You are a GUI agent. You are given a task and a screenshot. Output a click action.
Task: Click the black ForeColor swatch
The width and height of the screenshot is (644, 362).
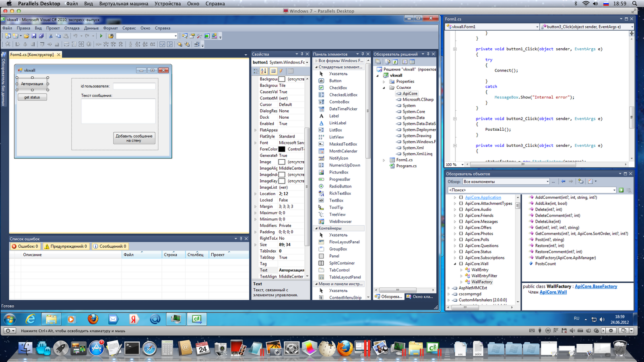282,149
